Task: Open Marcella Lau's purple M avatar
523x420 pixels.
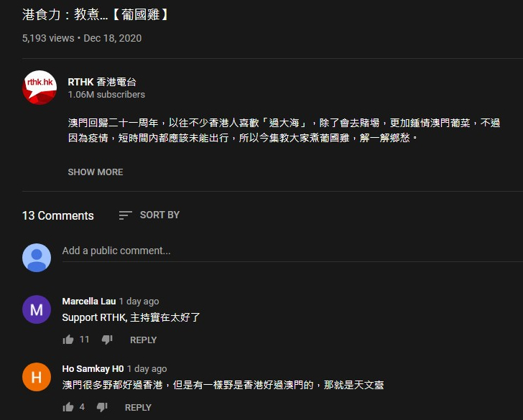Action: pos(37,309)
